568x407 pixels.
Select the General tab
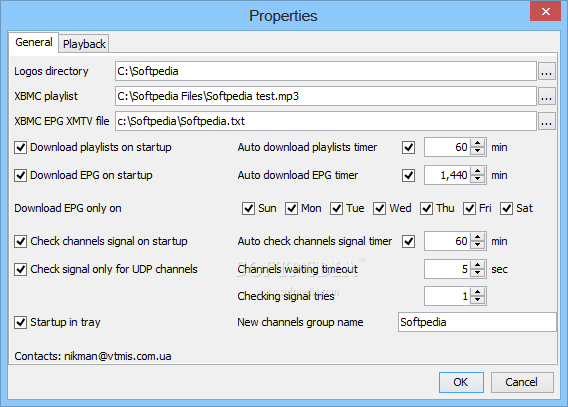tap(34, 42)
